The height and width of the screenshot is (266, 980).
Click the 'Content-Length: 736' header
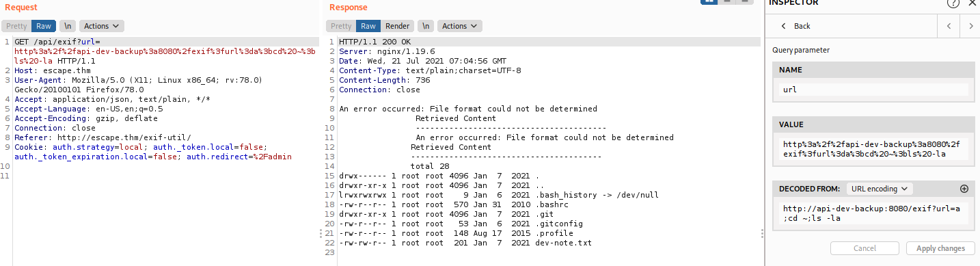click(385, 80)
